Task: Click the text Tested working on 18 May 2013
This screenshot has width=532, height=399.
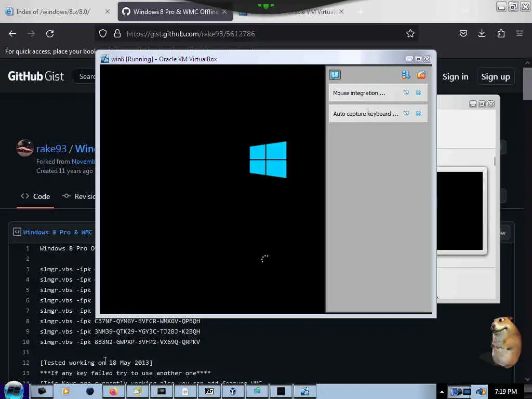Action: point(97,363)
